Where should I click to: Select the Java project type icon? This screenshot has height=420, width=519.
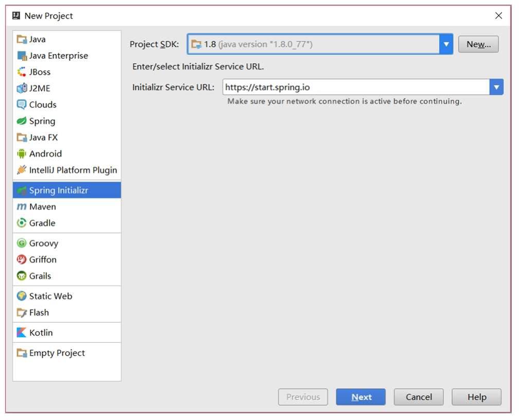[22, 40]
